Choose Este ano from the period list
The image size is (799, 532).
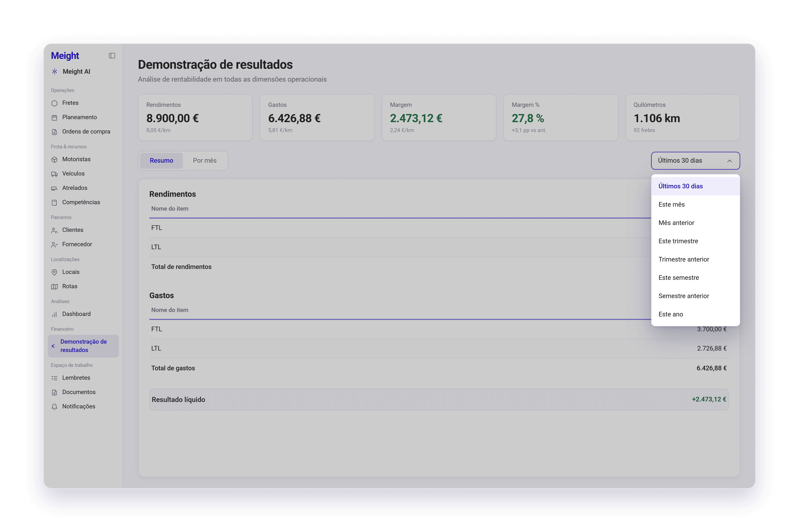tap(695, 314)
